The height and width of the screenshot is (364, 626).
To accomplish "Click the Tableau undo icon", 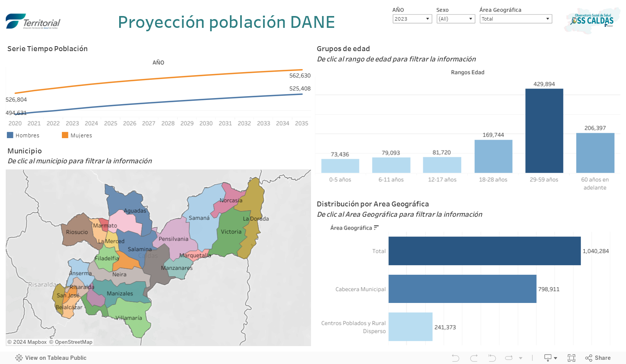I will tap(455, 358).
